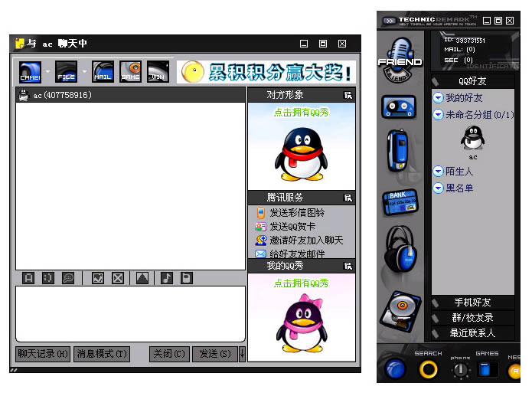The image size is (532, 396).
Task: Click the crossed-box screenshot icon
Action: click(x=118, y=278)
